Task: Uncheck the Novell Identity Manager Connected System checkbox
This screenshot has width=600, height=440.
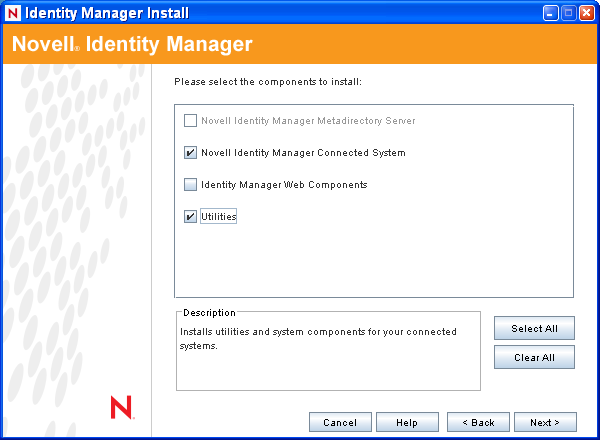Action: (x=190, y=153)
